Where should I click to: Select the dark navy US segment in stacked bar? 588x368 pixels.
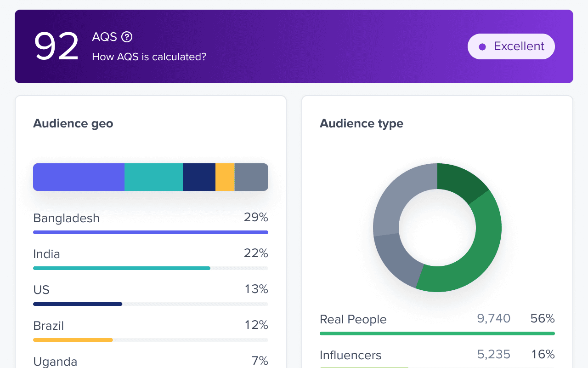pos(199,177)
